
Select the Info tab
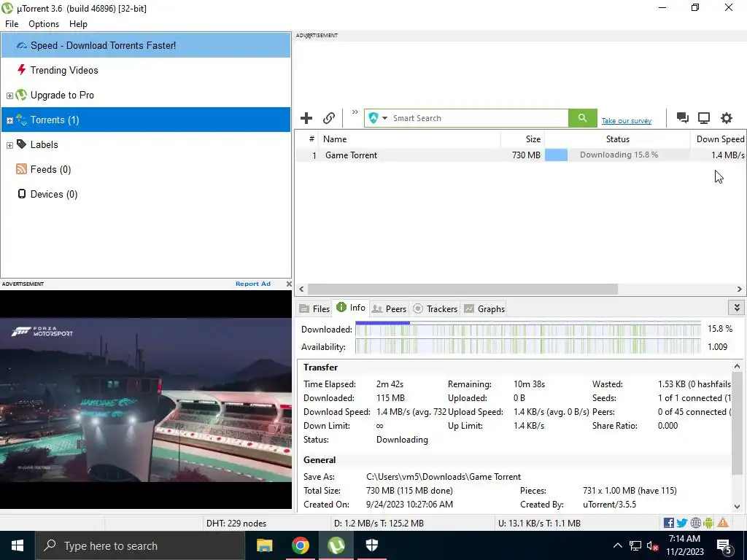click(x=351, y=308)
